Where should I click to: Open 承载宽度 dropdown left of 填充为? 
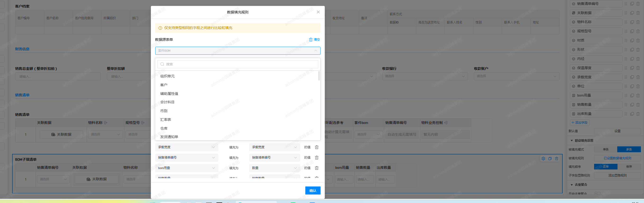click(x=187, y=147)
